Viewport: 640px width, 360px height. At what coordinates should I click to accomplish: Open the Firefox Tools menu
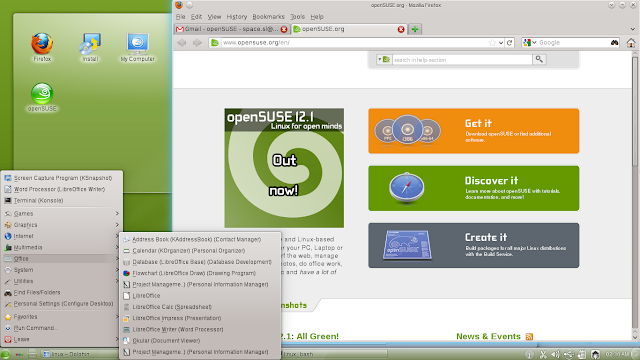[x=298, y=17]
